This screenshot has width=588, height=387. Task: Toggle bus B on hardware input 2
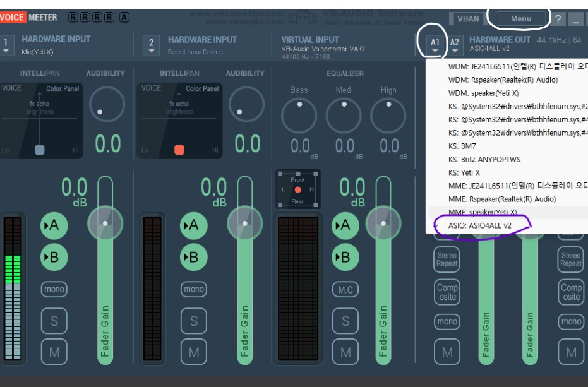pos(193,257)
